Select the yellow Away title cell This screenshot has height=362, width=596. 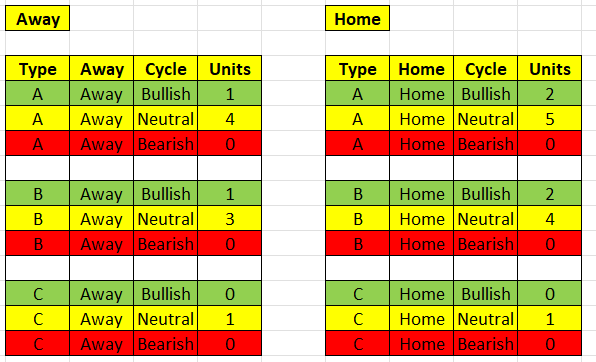[38, 18]
